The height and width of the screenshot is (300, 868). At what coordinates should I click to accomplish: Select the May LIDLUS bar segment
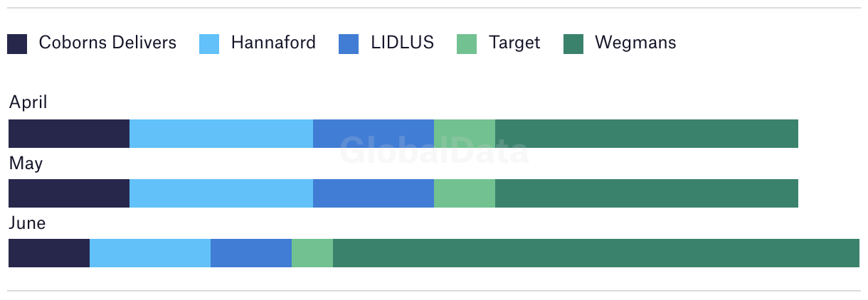click(374, 193)
